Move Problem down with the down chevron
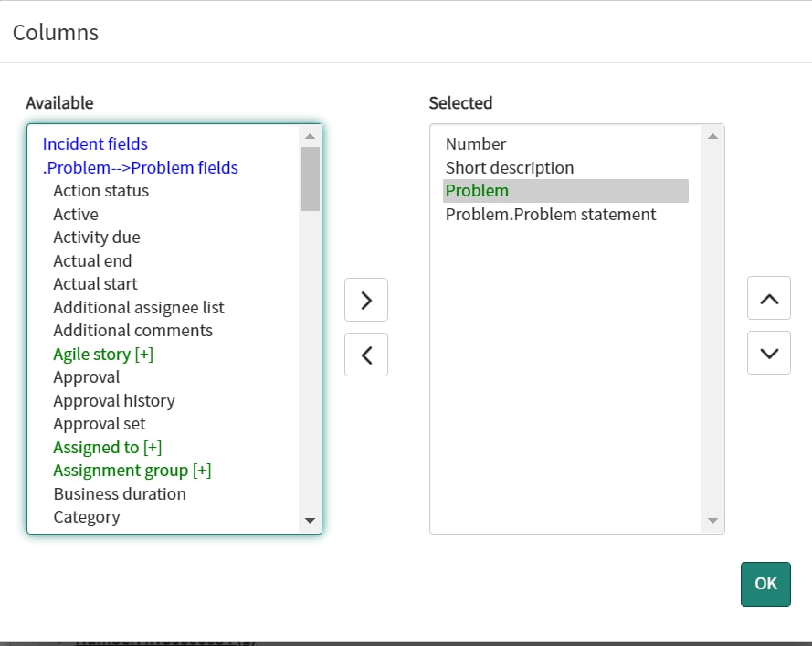 (768, 353)
